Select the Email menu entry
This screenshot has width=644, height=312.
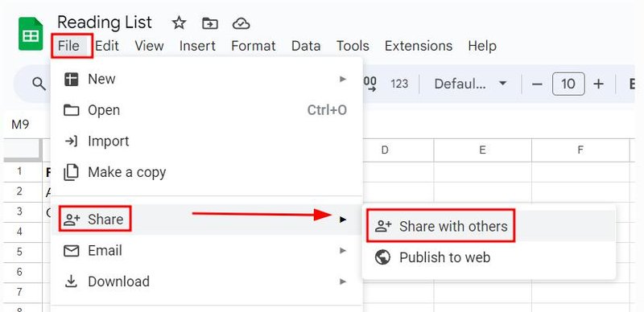(207, 250)
